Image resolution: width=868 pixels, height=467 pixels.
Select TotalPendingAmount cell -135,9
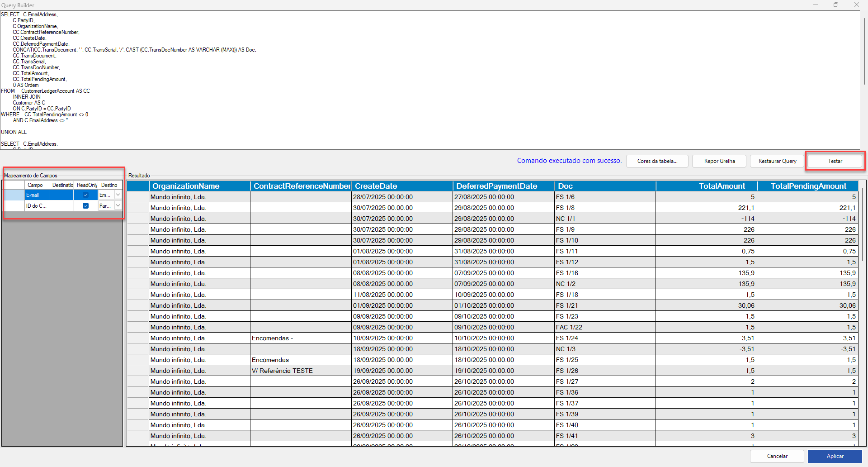tap(807, 284)
